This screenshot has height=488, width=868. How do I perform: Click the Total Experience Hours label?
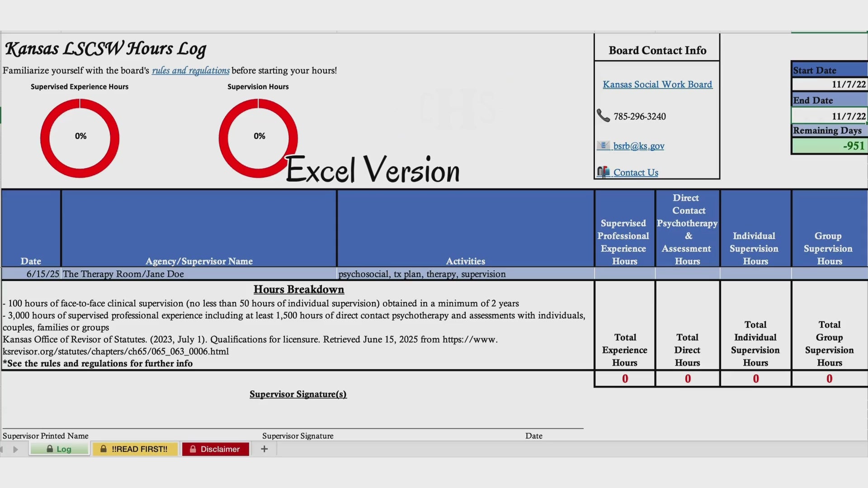(625, 350)
